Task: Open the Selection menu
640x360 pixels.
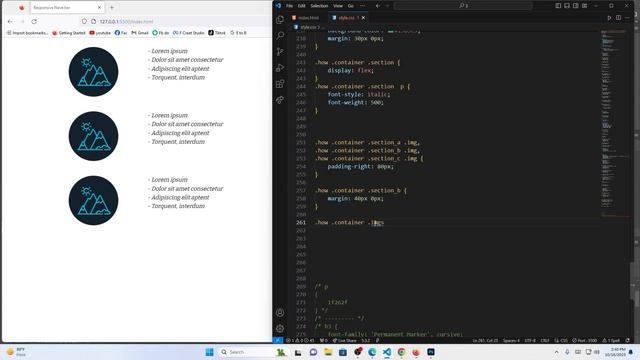Action: [319, 6]
